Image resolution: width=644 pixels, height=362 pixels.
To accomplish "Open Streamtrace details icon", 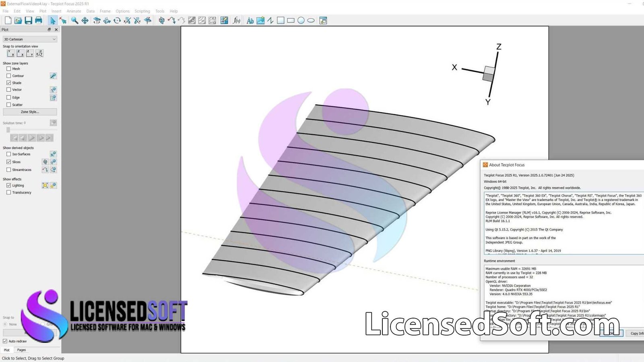I will pyautogui.click(x=53, y=170).
